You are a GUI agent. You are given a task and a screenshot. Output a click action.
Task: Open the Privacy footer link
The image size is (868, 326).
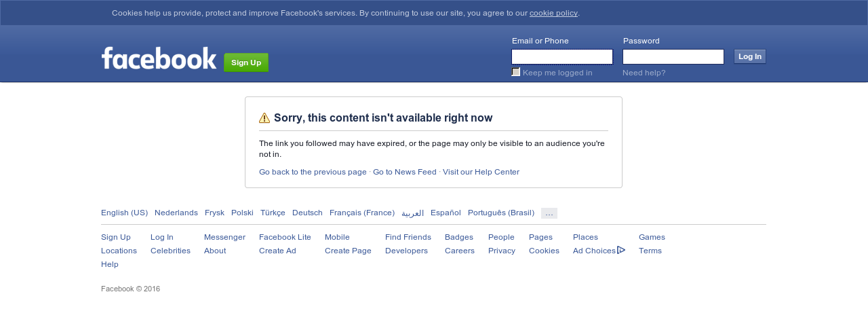[x=502, y=251]
